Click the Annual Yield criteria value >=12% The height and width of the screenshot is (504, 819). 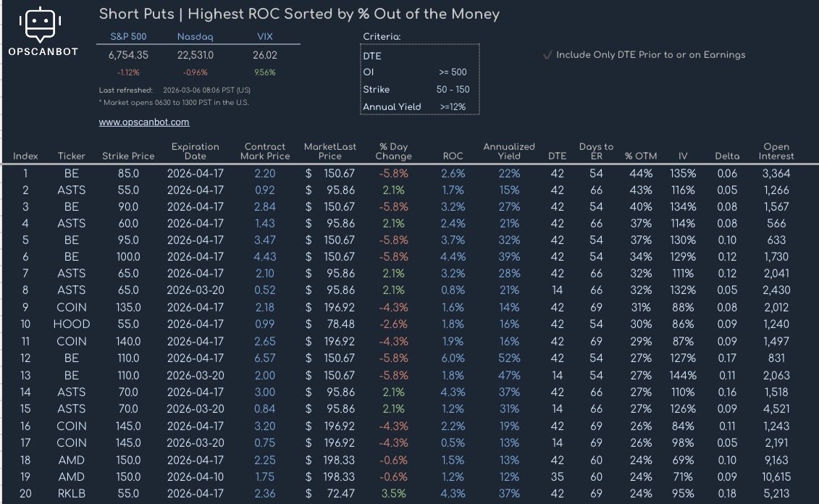click(453, 106)
